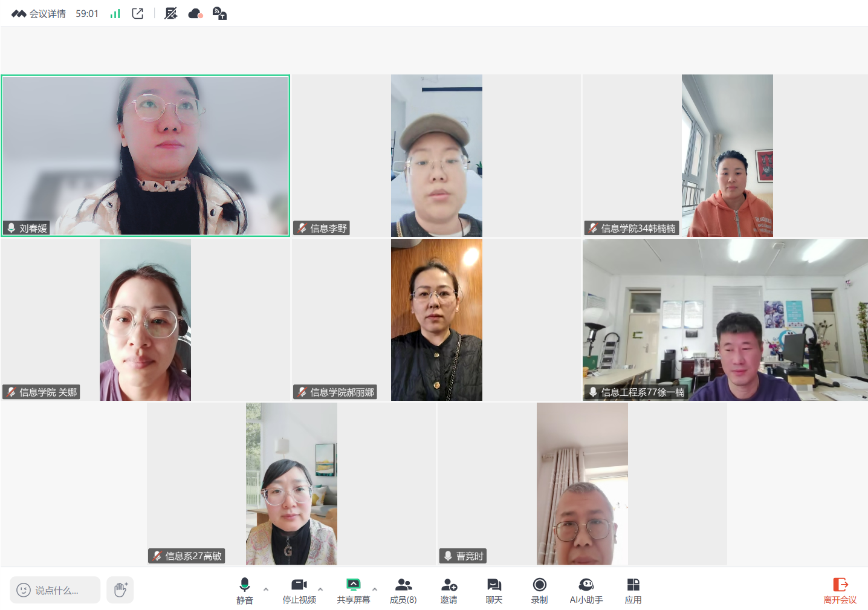Open the AI小助手 assistant
Image resolution: width=868 pixels, height=610 pixels.
(586, 590)
